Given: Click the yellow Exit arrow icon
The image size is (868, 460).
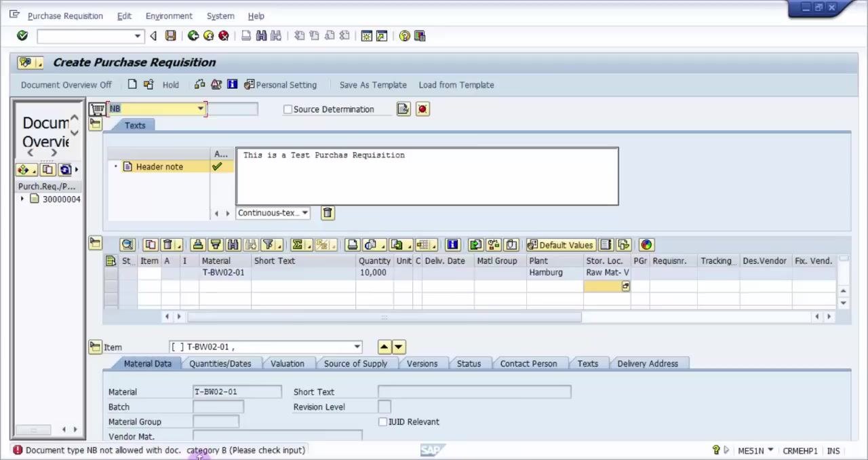Looking at the screenshot, I should point(208,36).
